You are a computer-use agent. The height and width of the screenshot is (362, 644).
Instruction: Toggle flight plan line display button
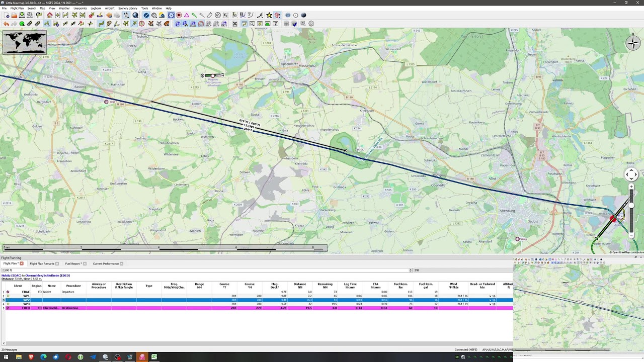coord(101,24)
